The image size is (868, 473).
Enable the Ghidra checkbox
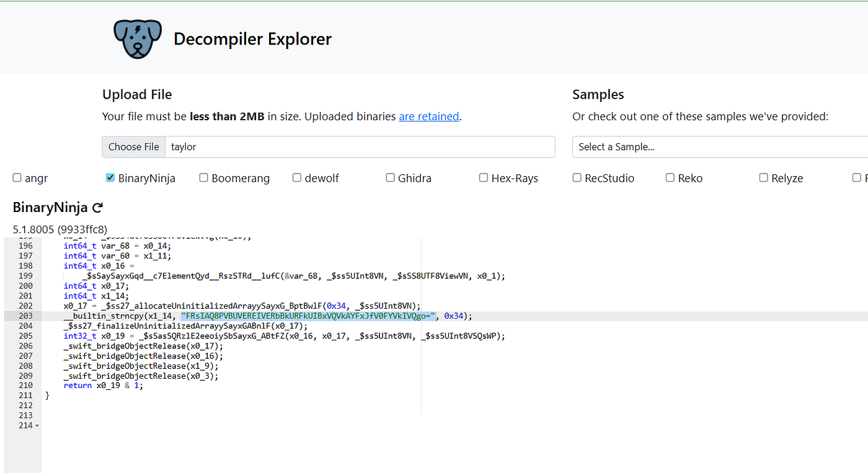click(x=390, y=178)
